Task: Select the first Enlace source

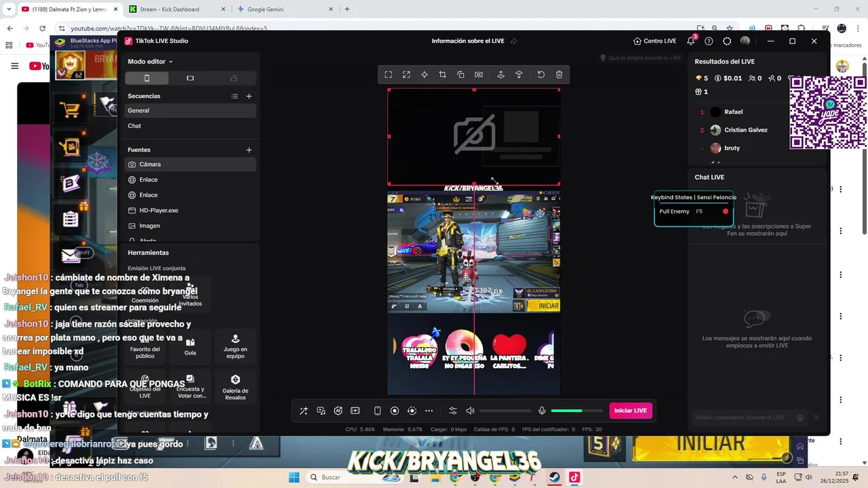Action: [x=191, y=180]
